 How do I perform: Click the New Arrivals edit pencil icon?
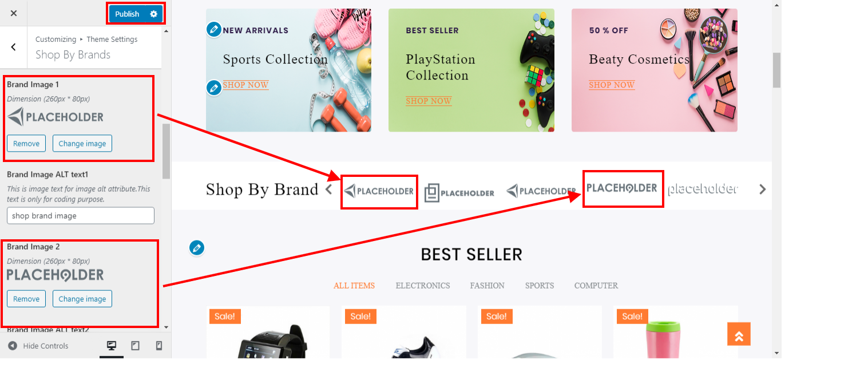pyautogui.click(x=214, y=29)
